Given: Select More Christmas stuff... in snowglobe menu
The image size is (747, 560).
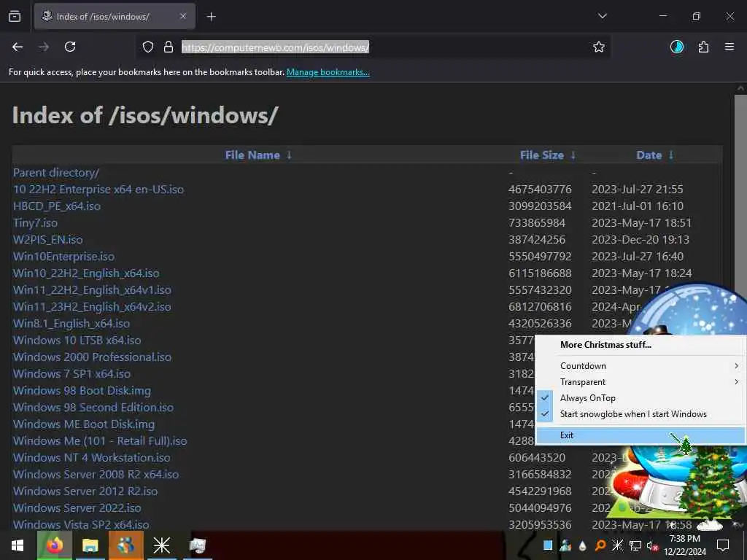Looking at the screenshot, I should click(640, 345).
